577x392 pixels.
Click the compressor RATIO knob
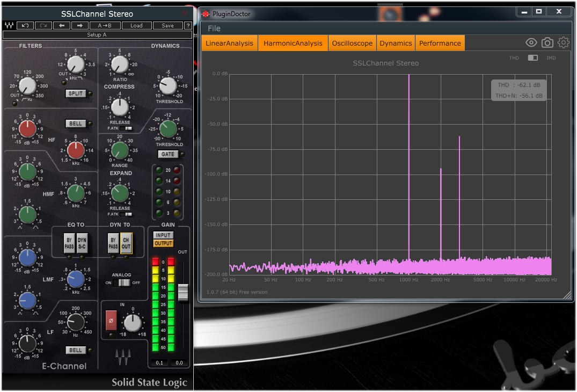click(x=120, y=64)
